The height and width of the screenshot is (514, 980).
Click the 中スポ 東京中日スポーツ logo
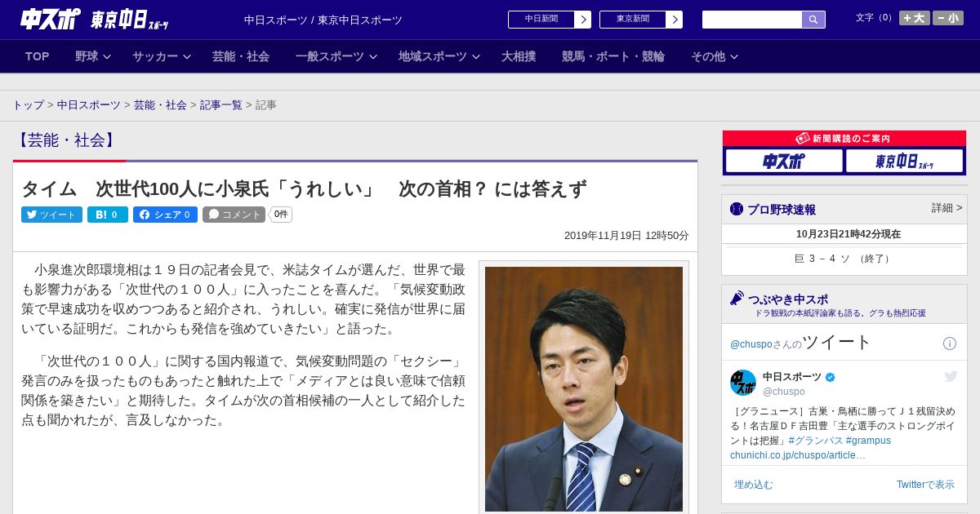pos(95,20)
